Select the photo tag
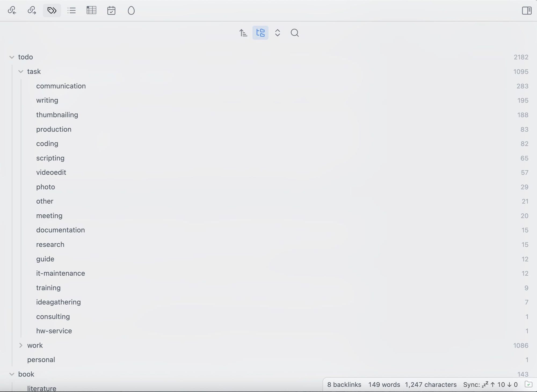The height and width of the screenshot is (392, 537). coord(46,187)
